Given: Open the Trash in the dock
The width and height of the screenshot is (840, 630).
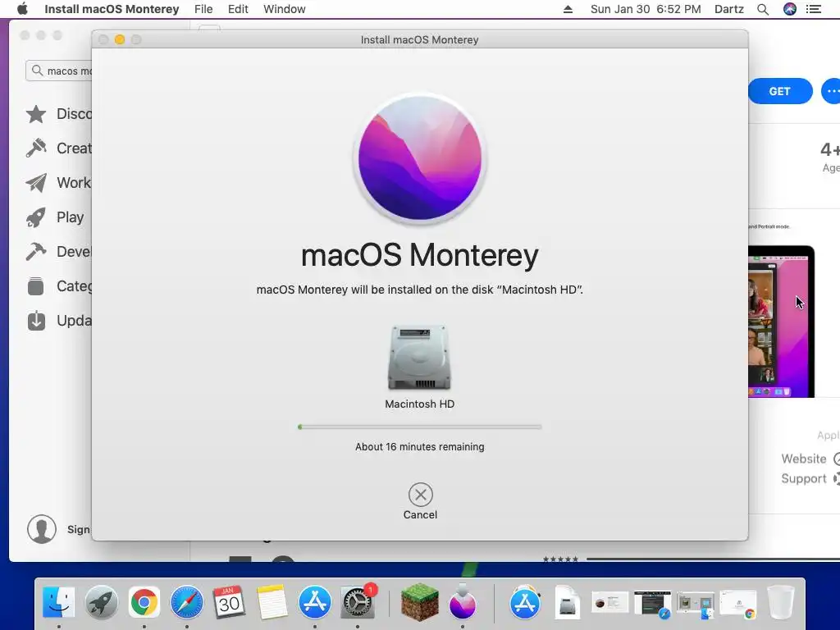Looking at the screenshot, I should (x=781, y=603).
